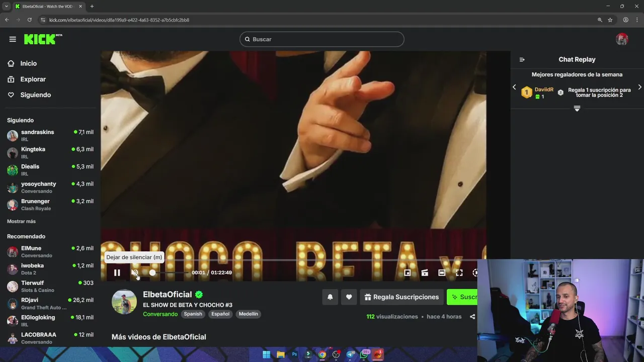Open Photoshop from taskbar
Screen dimensions: 644x362
(295, 354)
